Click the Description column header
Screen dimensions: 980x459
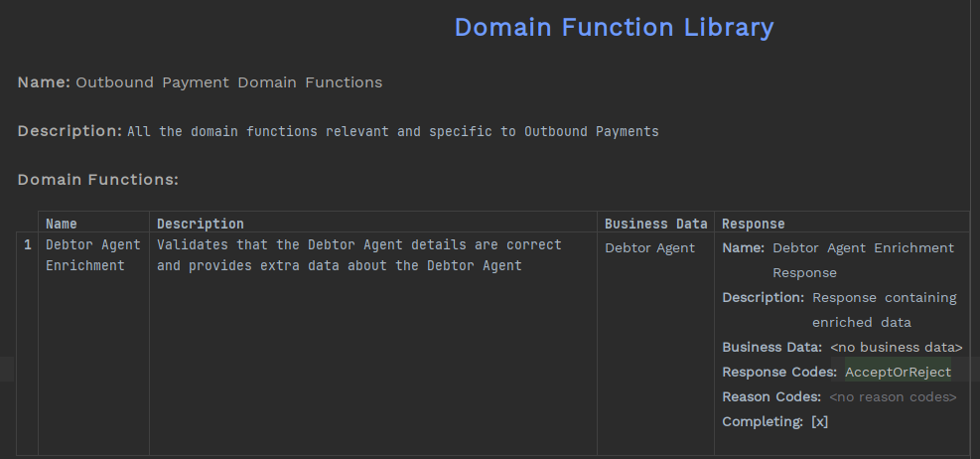pyautogui.click(x=200, y=224)
